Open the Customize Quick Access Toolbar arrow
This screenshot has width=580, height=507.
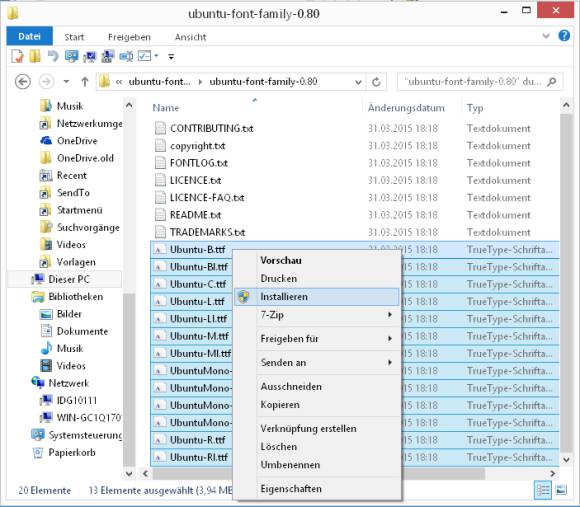tap(171, 57)
